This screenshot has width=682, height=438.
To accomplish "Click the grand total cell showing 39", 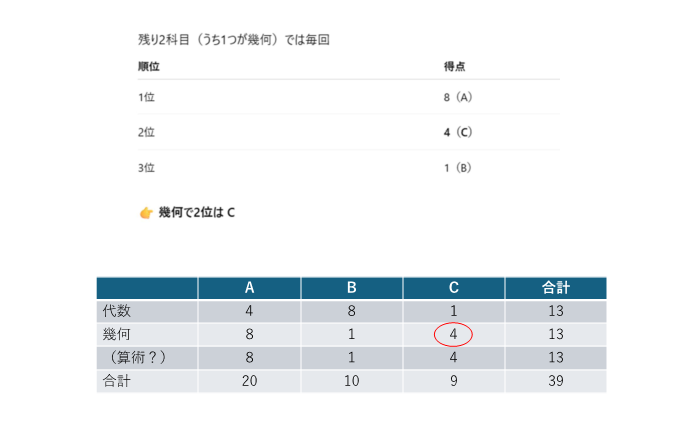I will click(555, 381).
